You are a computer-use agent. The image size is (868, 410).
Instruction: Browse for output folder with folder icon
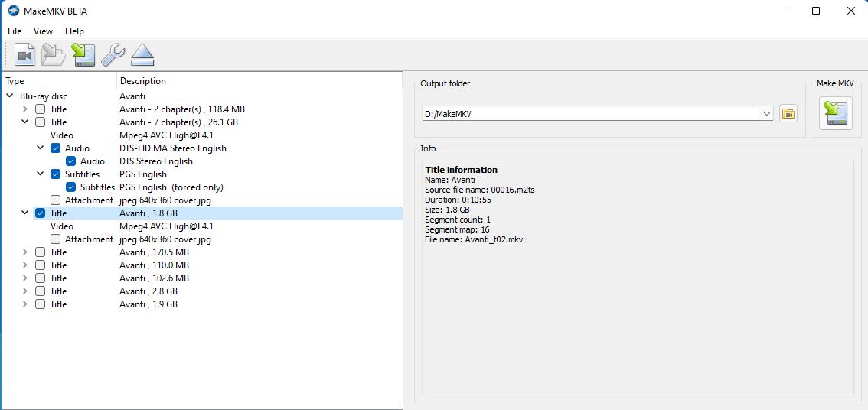(x=788, y=114)
